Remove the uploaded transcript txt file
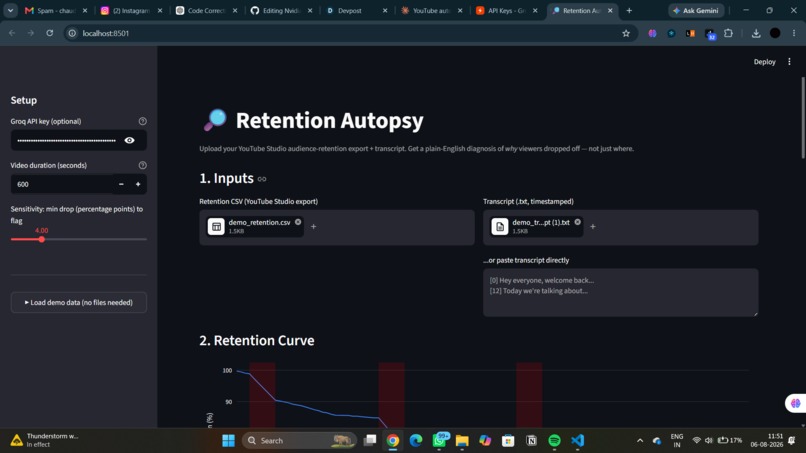This screenshot has height=453, width=806. point(578,222)
